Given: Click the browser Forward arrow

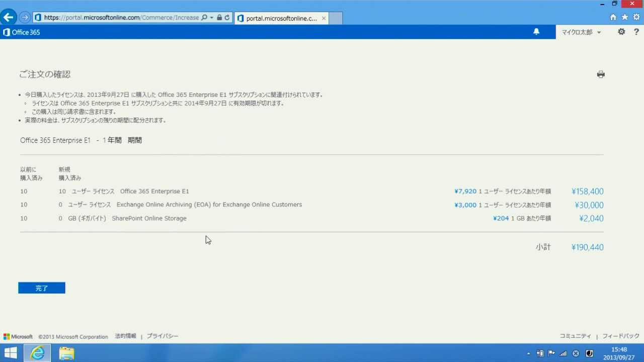Looking at the screenshot, I should pos(25,18).
